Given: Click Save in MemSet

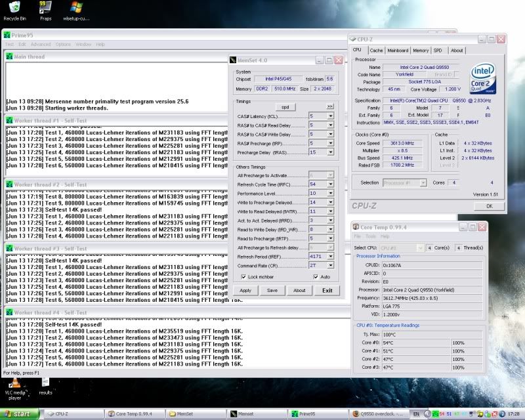Looking at the screenshot, I should (272, 290).
